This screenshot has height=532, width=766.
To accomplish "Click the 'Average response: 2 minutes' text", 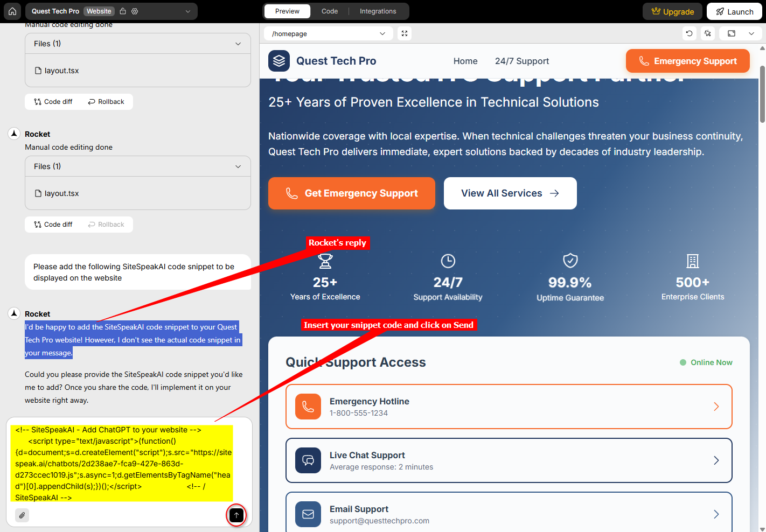I will [381, 467].
